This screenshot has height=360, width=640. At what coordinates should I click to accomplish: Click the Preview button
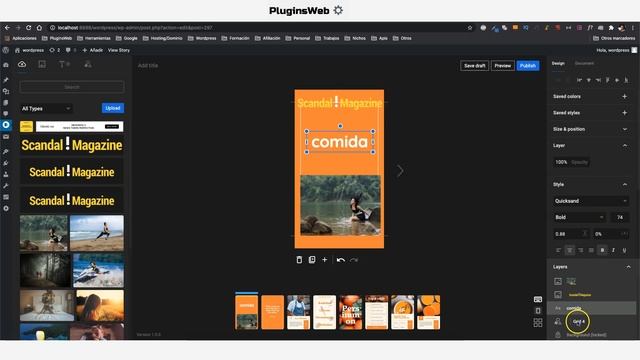click(x=502, y=66)
